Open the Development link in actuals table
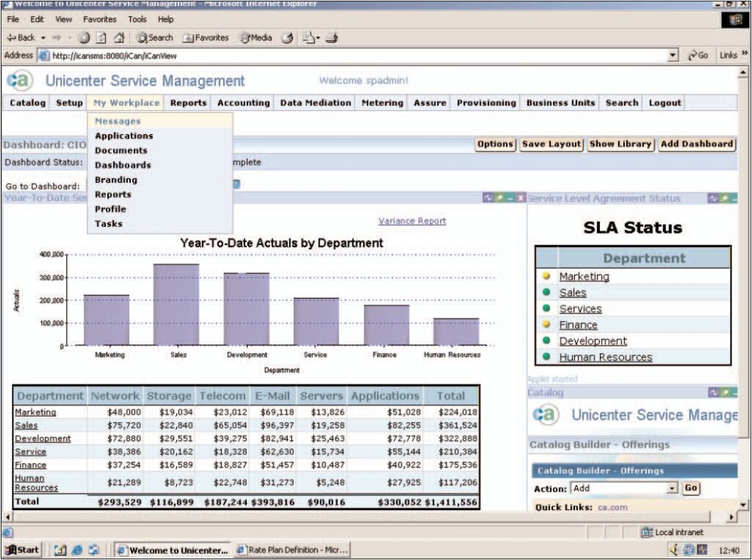Viewport: 752px width, 560px height. 43,438
